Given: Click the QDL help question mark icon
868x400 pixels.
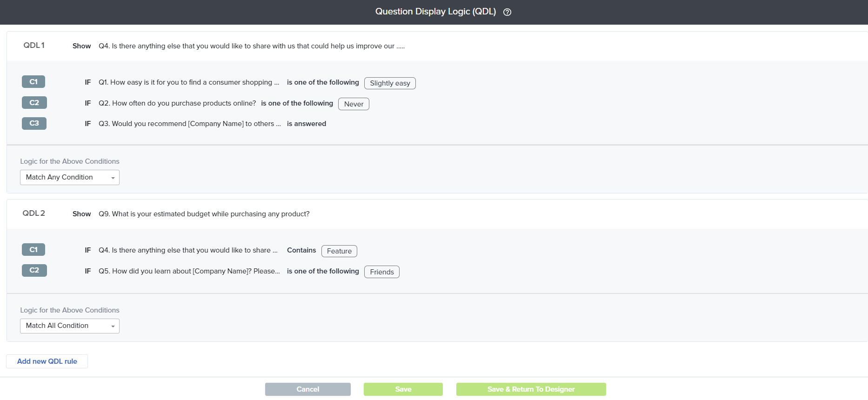Looking at the screenshot, I should click(x=507, y=12).
